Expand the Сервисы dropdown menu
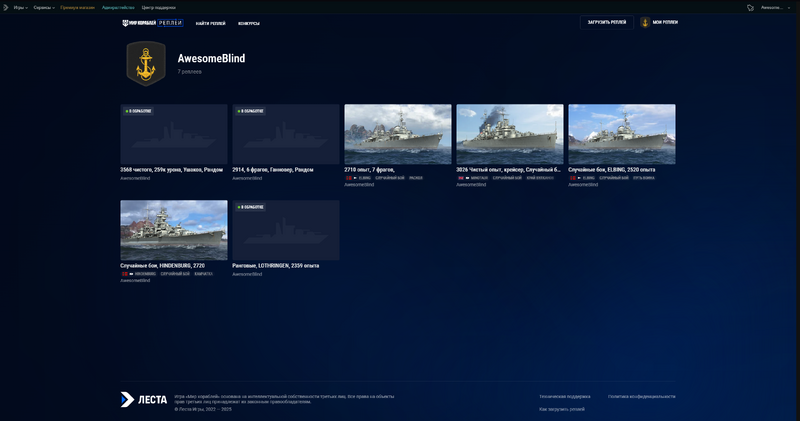 (x=44, y=8)
